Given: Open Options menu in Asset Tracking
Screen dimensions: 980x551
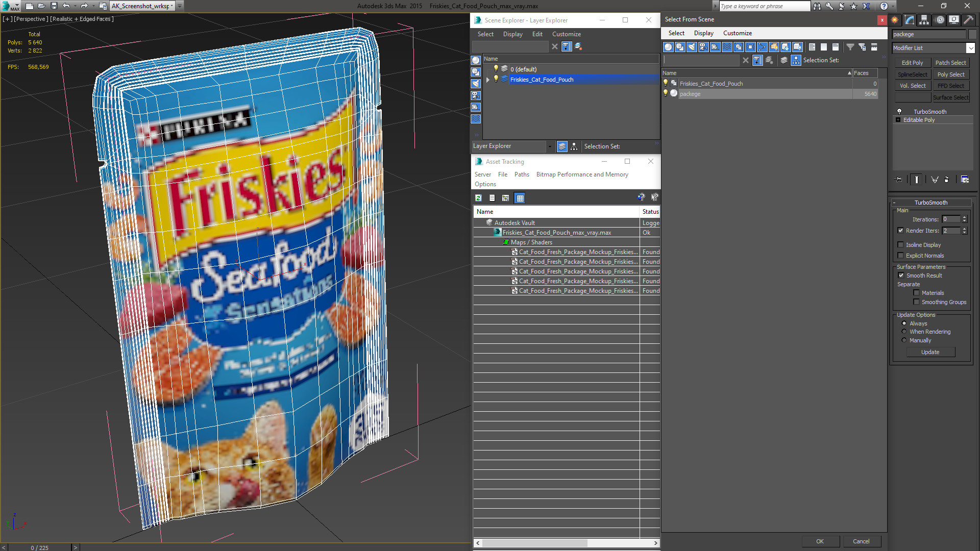Looking at the screenshot, I should point(485,184).
